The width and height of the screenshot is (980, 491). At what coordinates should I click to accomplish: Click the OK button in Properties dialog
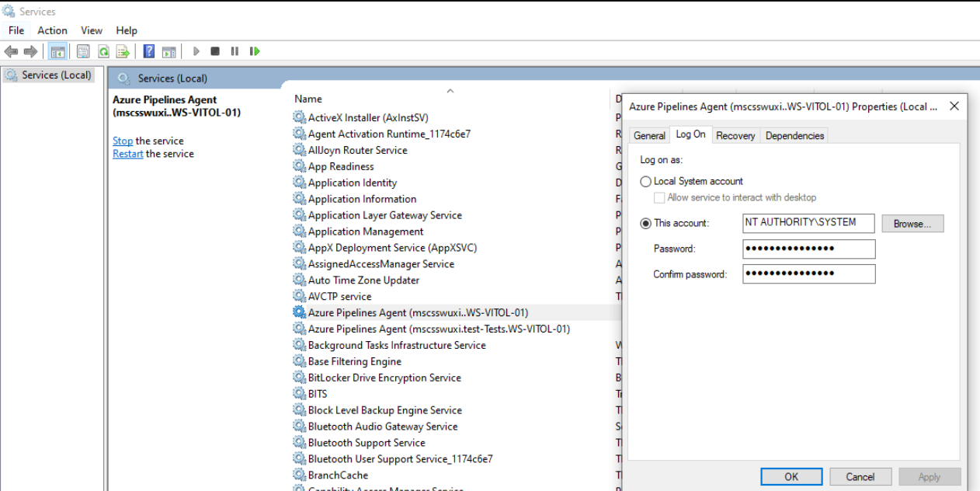[791, 477]
